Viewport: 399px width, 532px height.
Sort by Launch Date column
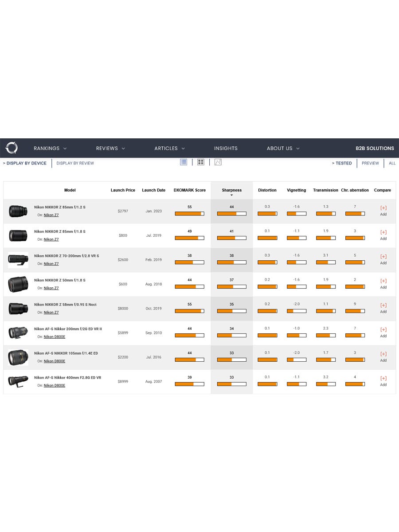(154, 190)
